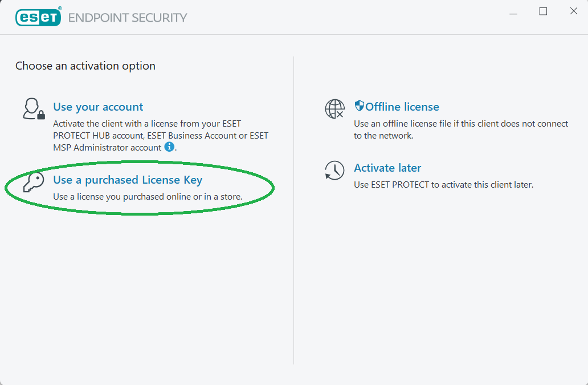Open the info tooltip about MSP accounts

[x=169, y=147]
